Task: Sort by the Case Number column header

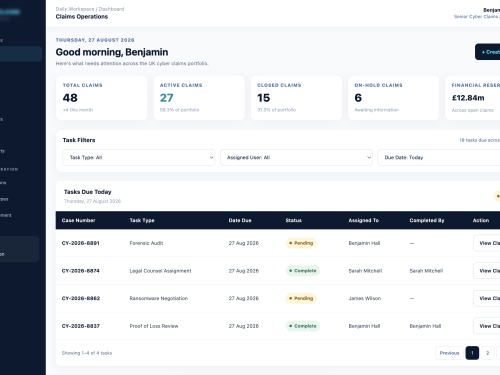Action: coord(78,220)
